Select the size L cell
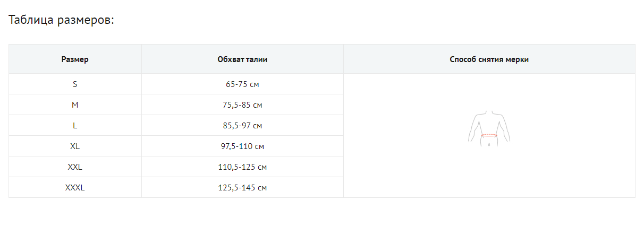644x227 pixels. [75, 126]
